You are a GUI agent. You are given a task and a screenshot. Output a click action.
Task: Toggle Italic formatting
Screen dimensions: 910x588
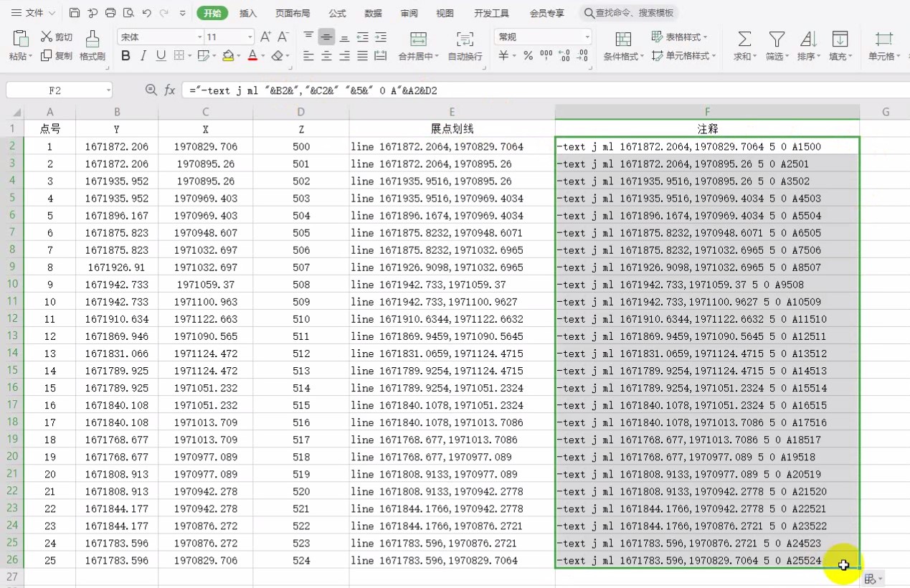pyautogui.click(x=143, y=55)
